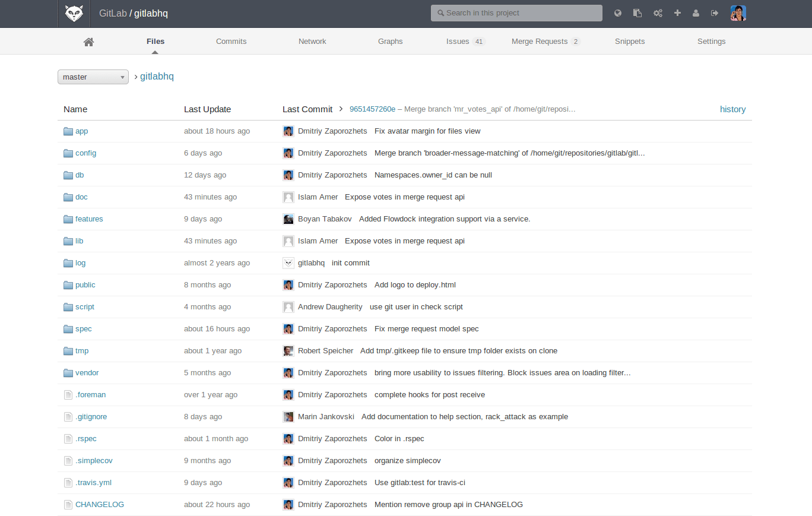
Task: Click the app folder icon
Action: pos(68,131)
